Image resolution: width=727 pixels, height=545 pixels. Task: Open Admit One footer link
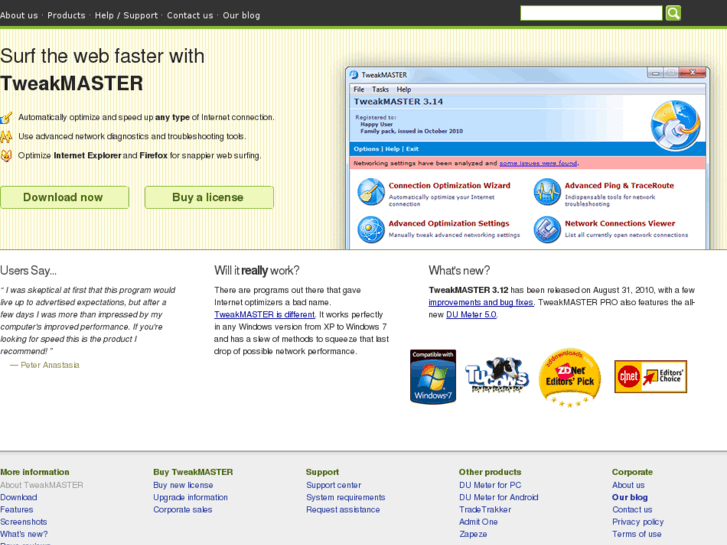click(x=478, y=522)
